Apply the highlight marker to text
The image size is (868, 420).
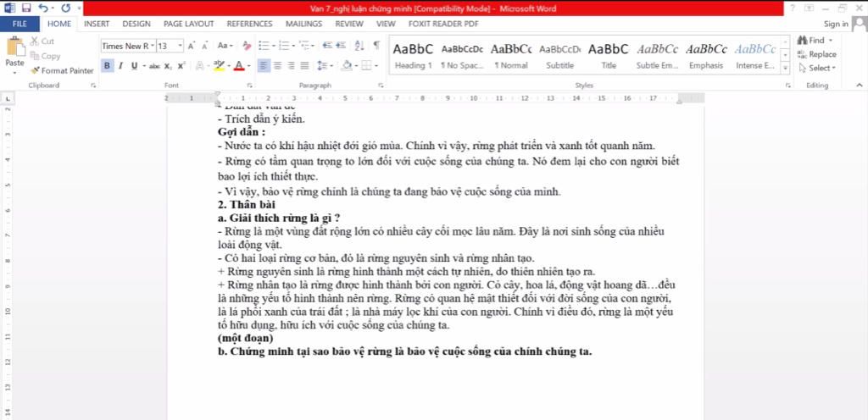219,66
